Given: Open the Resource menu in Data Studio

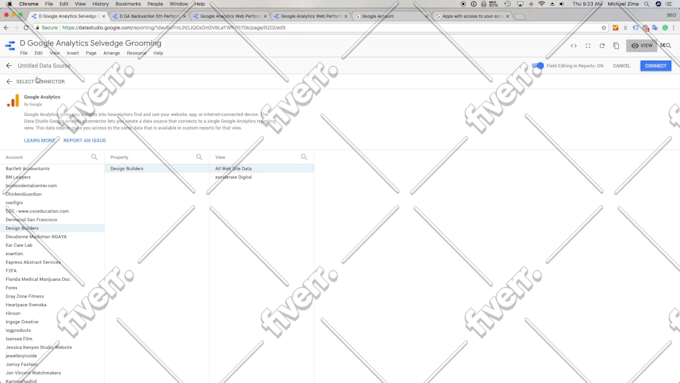Looking at the screenshot, I should coord(137,53).
